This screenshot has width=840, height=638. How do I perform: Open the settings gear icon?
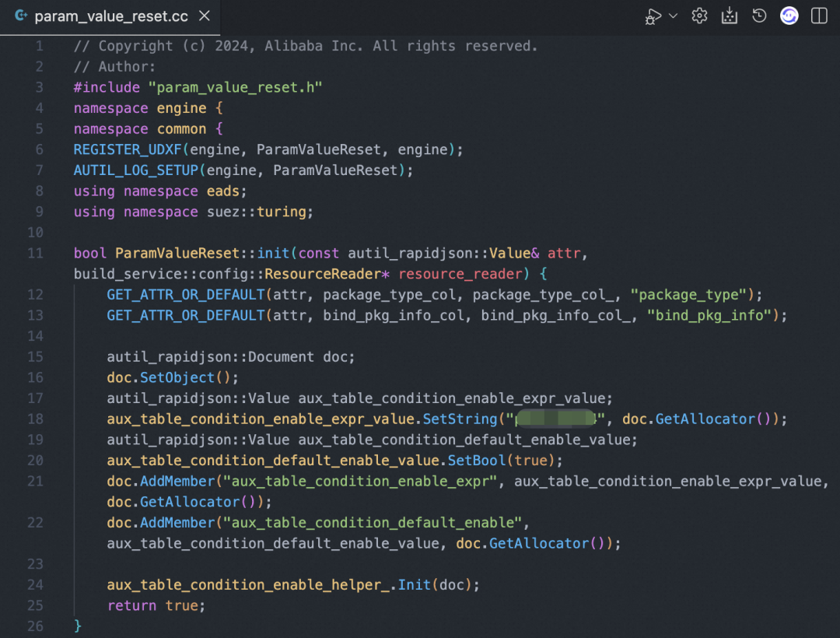pyautogui.click(x=699, y=16)
